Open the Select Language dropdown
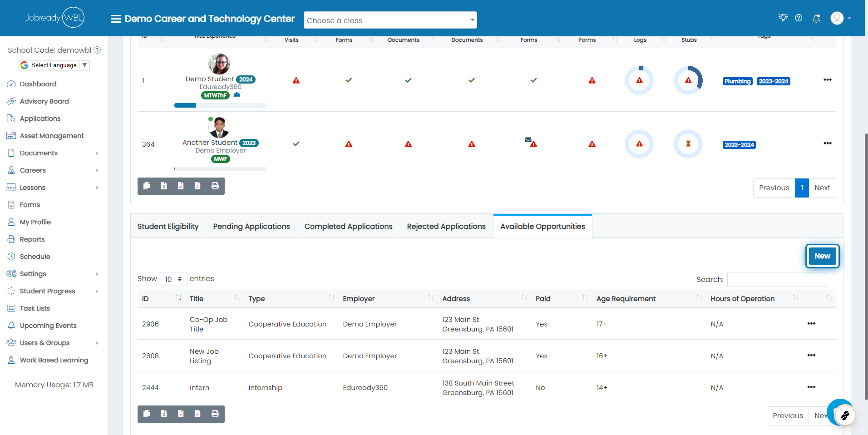This screenshot has height=435, width=868. pos(54,65)
